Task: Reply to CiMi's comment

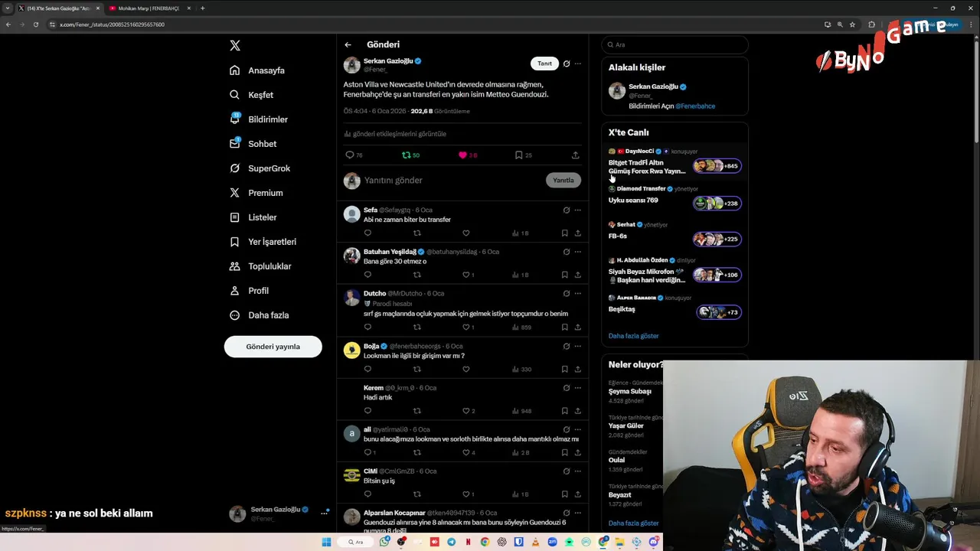Action: pos(367,494)
